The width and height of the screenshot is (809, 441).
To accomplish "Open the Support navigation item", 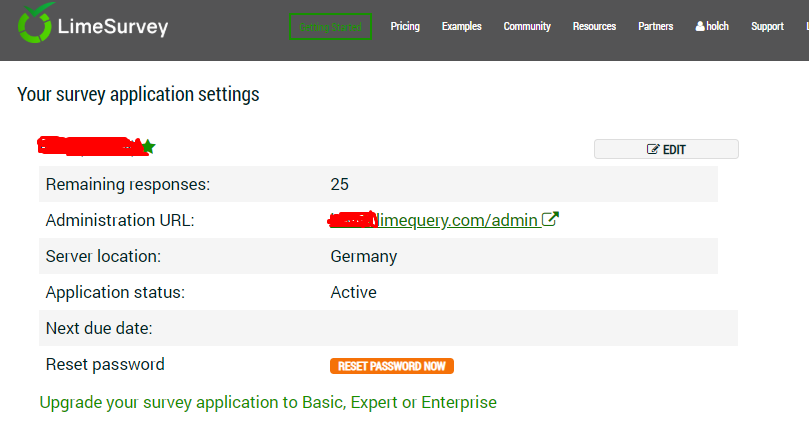I will coord(767,27).
